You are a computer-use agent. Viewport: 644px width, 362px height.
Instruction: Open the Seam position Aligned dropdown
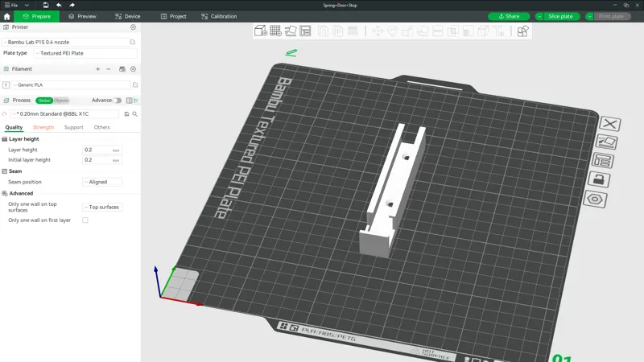point(102,182)
